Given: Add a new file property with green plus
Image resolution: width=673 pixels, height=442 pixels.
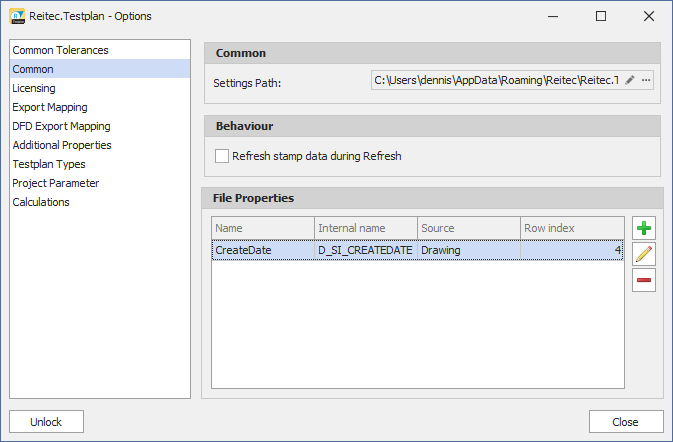Looking at the screenshot, I should (644, 228).
